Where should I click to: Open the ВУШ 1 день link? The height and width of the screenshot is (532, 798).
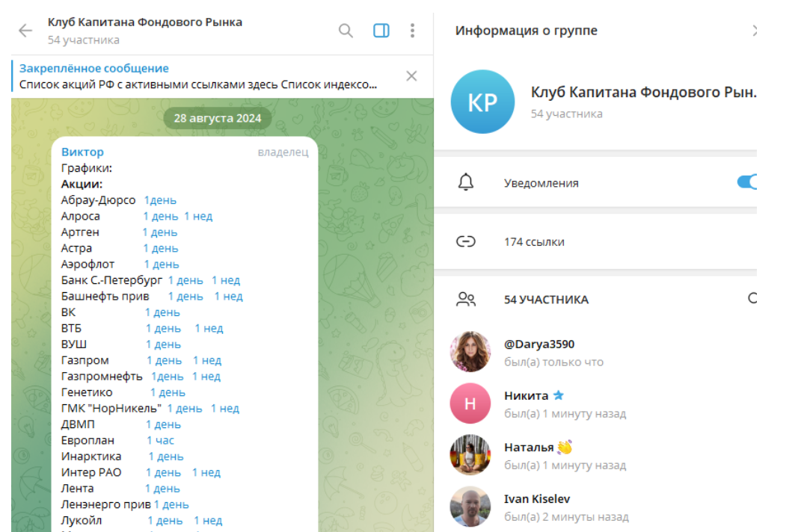pos(163,344)
